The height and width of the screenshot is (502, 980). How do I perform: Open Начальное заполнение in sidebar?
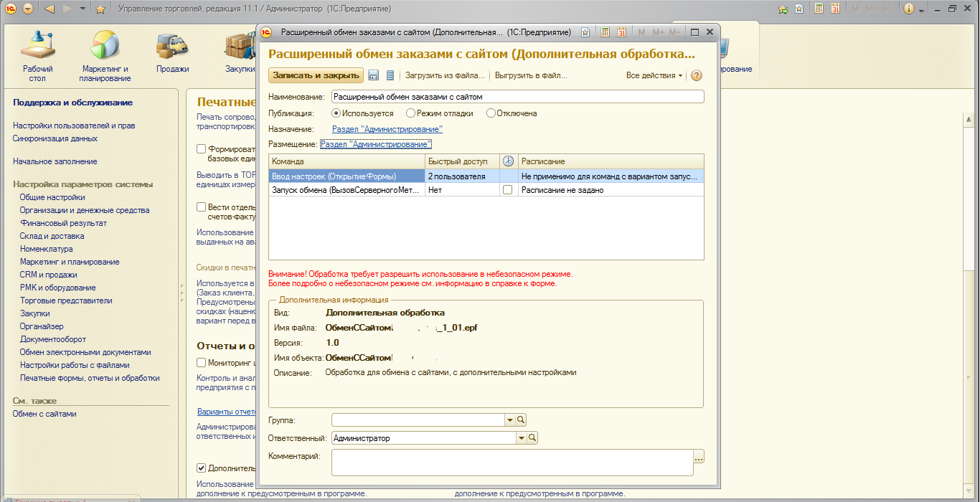(55, 161)
